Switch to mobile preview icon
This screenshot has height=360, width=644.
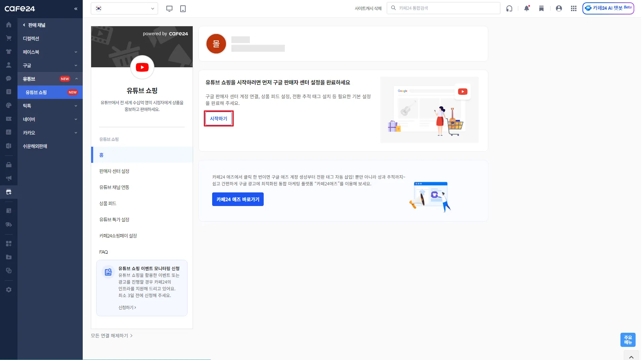point(183,9)
